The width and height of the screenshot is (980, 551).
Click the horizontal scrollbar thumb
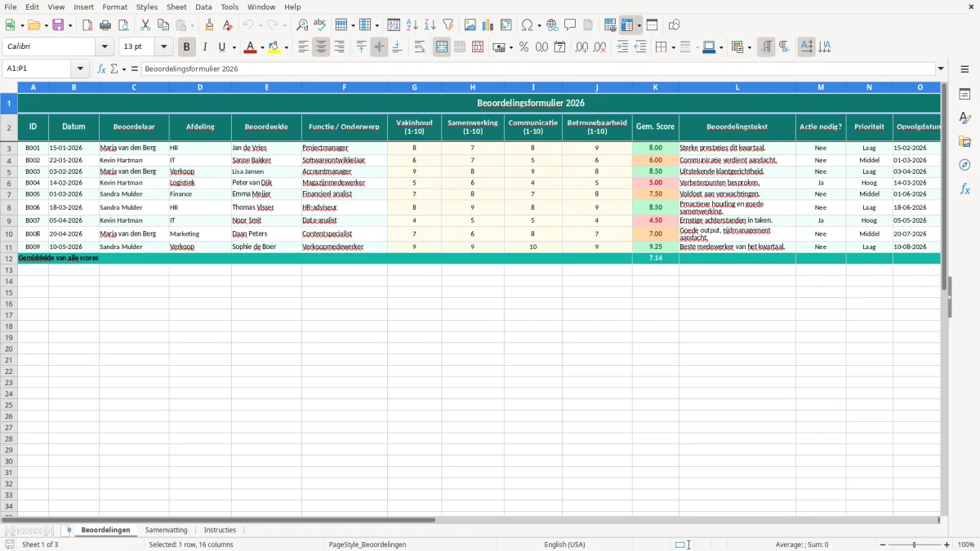click(219, 519)
